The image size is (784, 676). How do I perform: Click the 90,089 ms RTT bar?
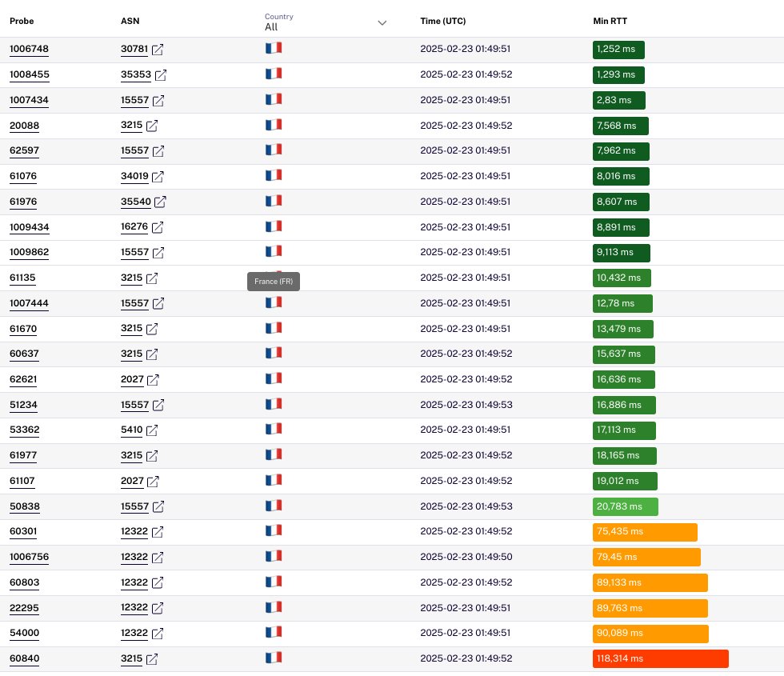tap(650, 634)
